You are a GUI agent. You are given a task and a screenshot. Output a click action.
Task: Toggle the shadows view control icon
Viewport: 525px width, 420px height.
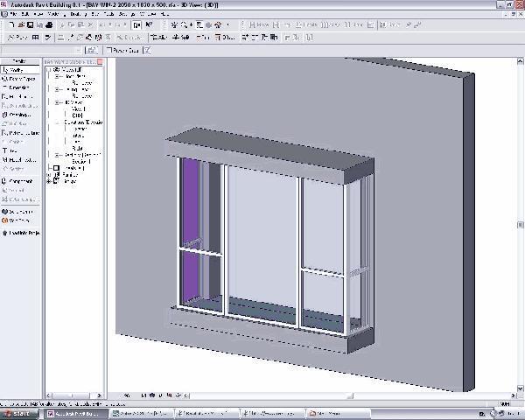click(161, 395)
